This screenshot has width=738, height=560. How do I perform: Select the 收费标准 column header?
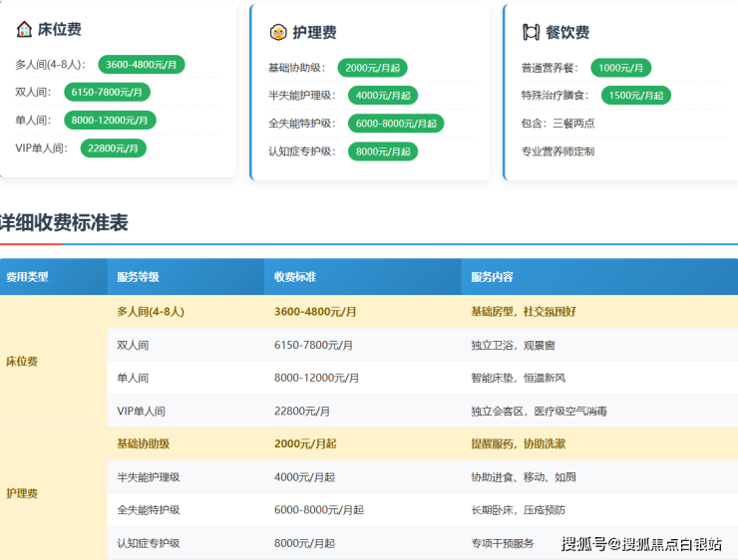[295, 277]
